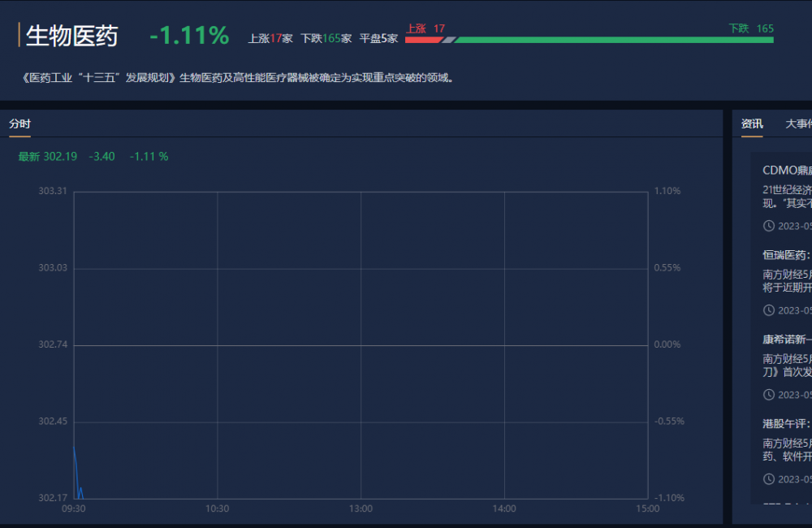Open the CDMO news headline
Screen dimensions: 812x528
(x=786, y=170)
